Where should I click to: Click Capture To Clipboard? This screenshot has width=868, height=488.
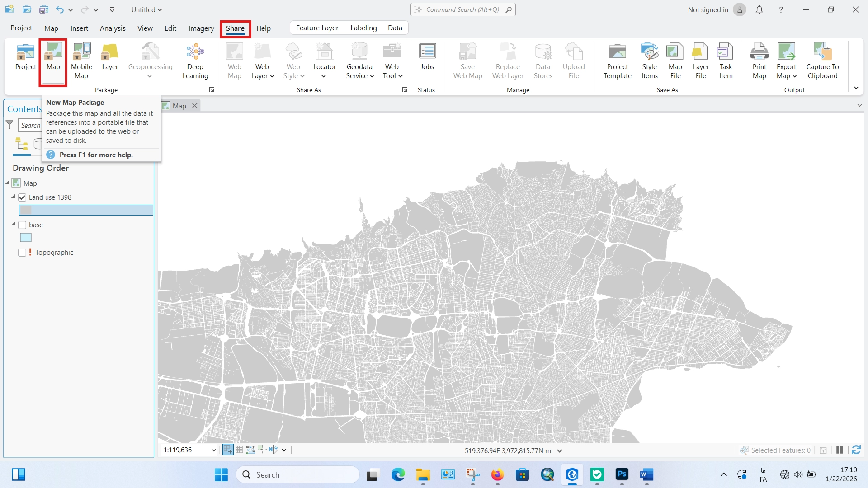pyautogui.click(x=822, y=61)
